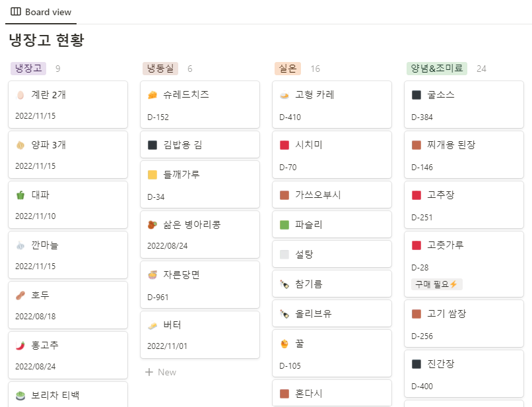The height and width of the screenshot is (407, 532).
Task: Click the egg icon on 계란 2개 card
Action: tap(20, 95)
